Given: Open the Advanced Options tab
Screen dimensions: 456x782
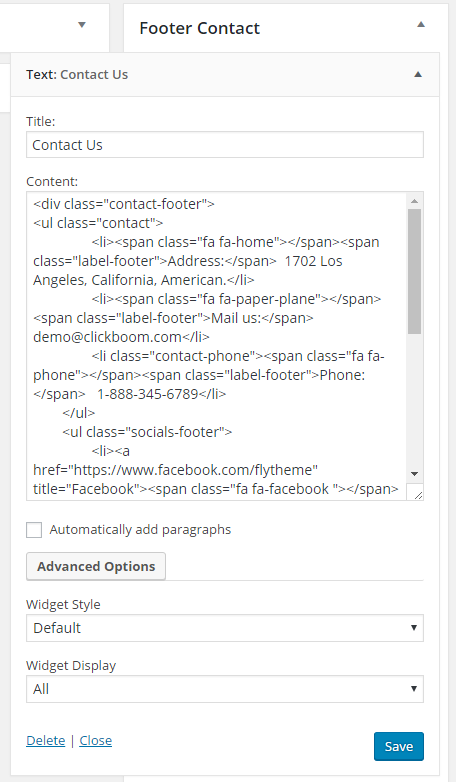Looking at the screenshot, I should 96,567.
